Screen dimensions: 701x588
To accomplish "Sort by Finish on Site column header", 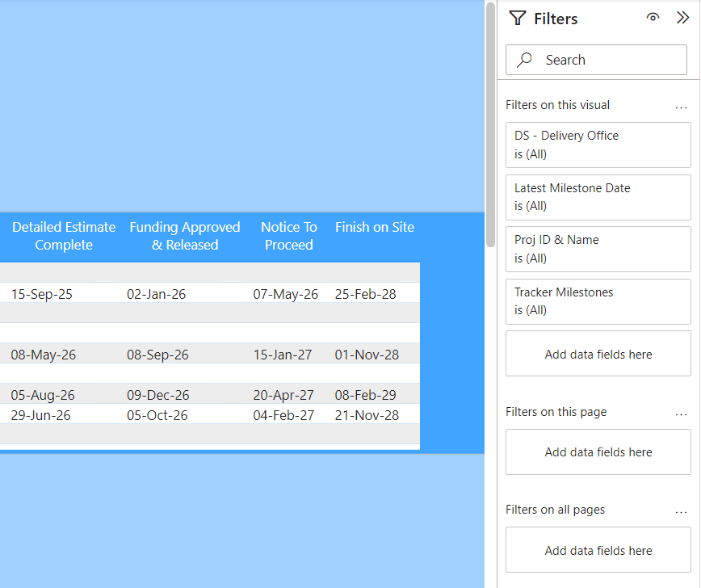I will [375, 227].
